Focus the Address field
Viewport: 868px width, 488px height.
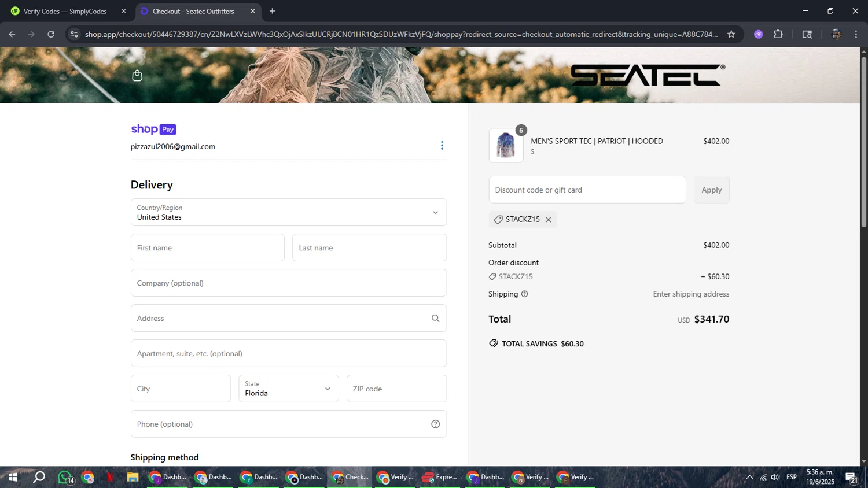tap(289, 318)
